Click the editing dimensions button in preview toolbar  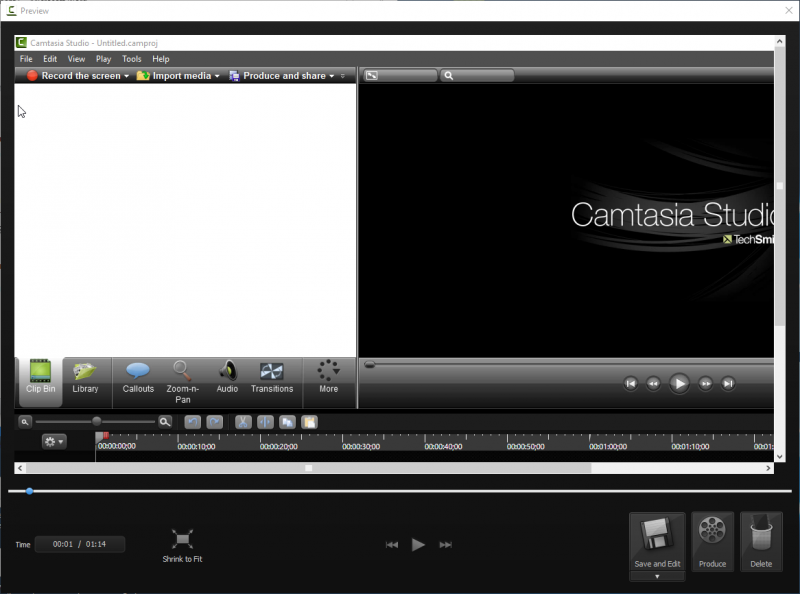pos(400,76)
